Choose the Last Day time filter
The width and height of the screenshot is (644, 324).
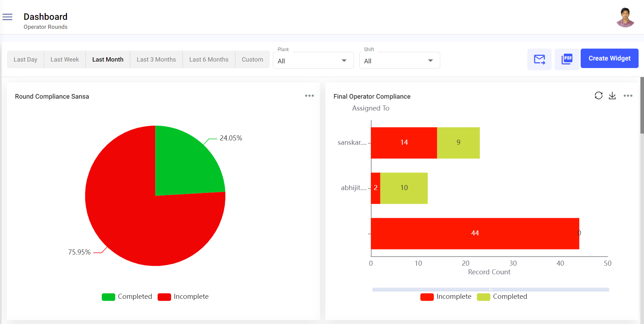[x=26, y=59]
